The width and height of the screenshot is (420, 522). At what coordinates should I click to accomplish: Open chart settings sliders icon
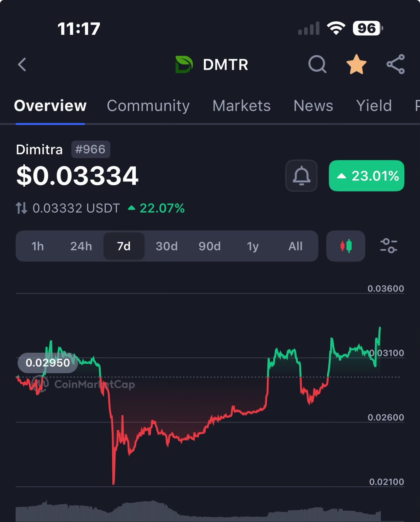click(388, 246)
